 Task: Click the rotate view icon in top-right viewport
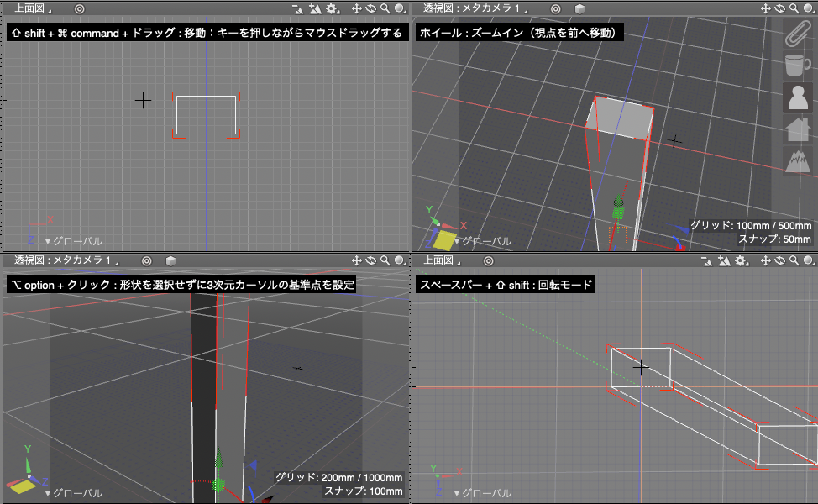[x=779, y=8]
